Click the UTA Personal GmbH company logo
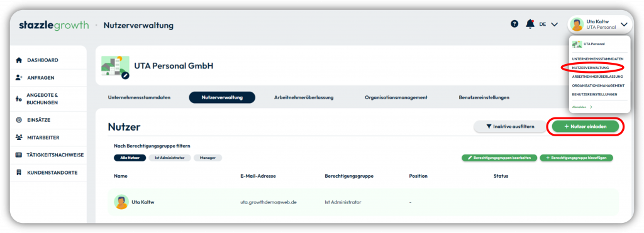Viewport: 644px width, 233px height. click(115, 66)
